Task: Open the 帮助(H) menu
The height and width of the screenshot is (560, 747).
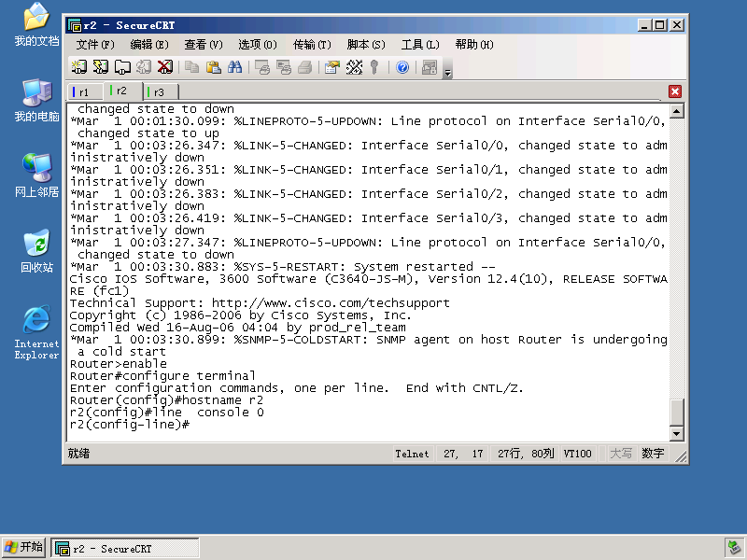Action: tap(474, 45)
